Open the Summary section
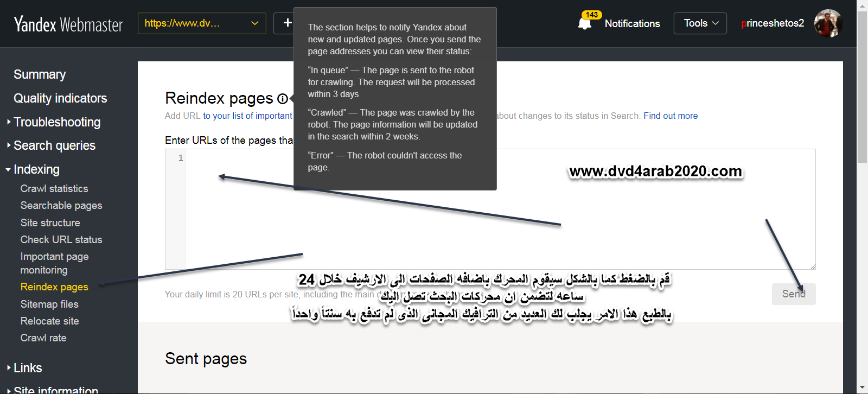 pos(40,74)
